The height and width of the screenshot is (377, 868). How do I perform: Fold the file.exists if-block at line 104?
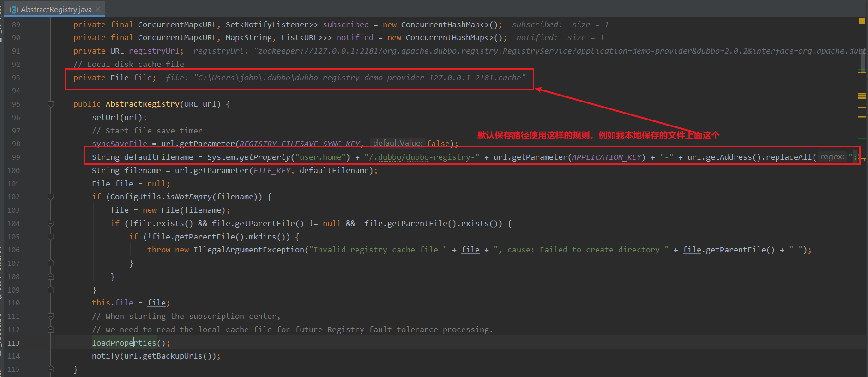tap(51, 224)
